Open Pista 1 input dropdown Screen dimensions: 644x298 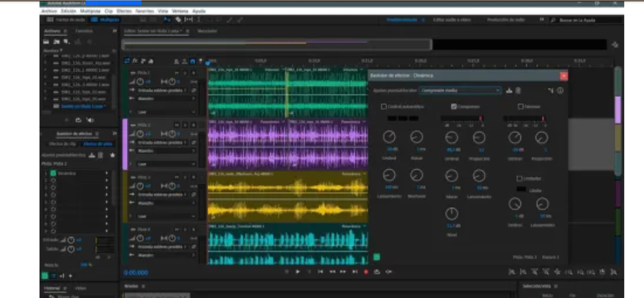[163, 90]
